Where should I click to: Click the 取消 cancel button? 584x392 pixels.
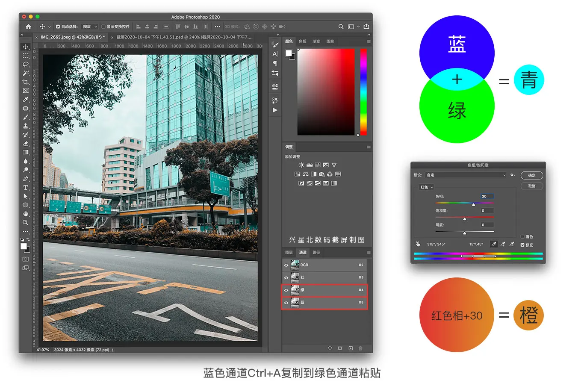531,186
